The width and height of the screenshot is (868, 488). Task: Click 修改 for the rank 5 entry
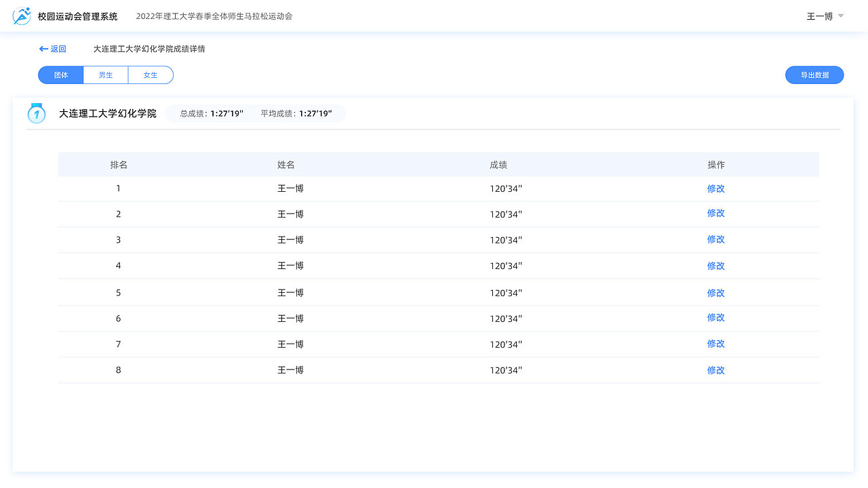tap(715, 292)
